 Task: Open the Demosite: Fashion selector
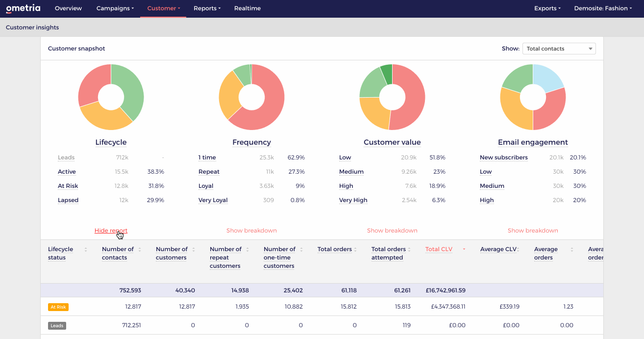[602, 8]
